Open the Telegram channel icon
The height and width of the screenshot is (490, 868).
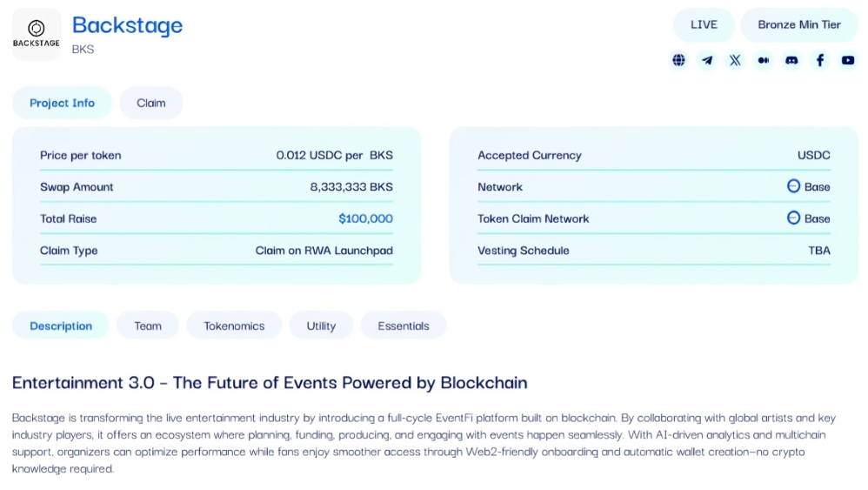tap(707, 60)
